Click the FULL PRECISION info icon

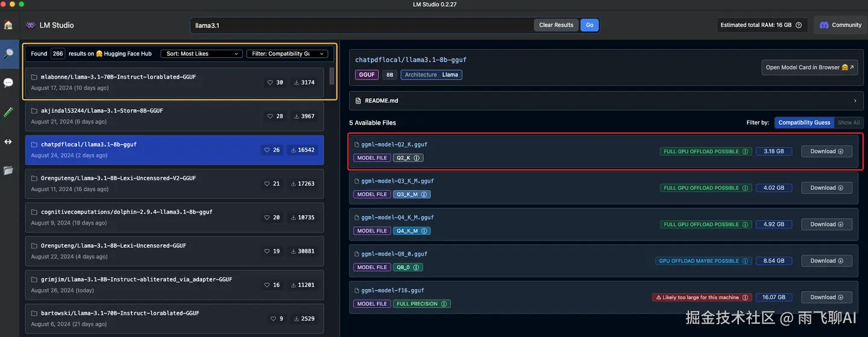pos(444,304)
